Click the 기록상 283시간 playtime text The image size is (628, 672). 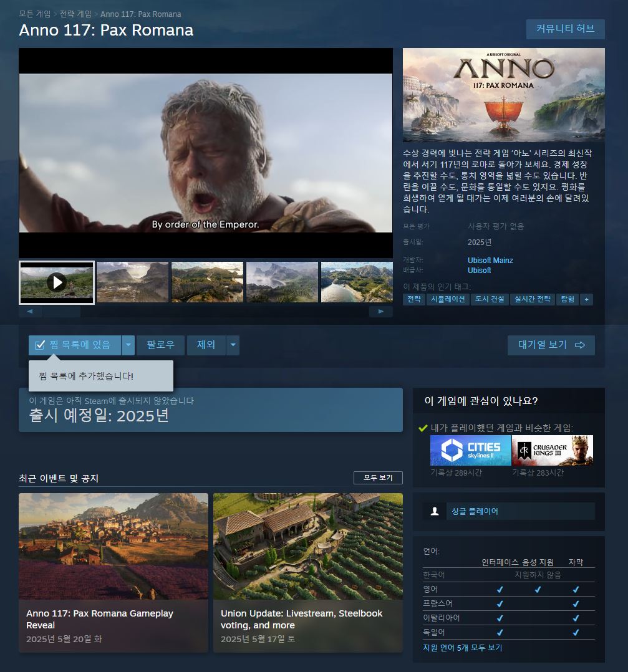(x=538, y=473)
